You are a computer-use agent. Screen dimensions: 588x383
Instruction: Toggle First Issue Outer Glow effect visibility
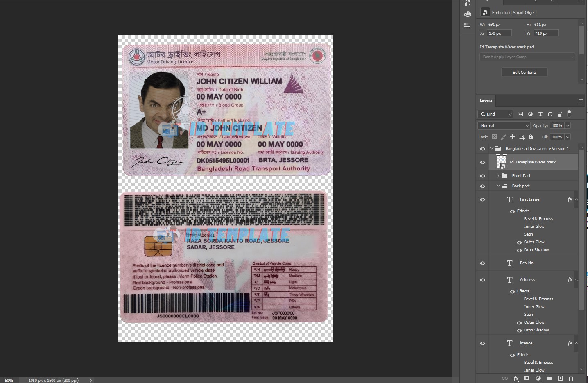(519, 242)
